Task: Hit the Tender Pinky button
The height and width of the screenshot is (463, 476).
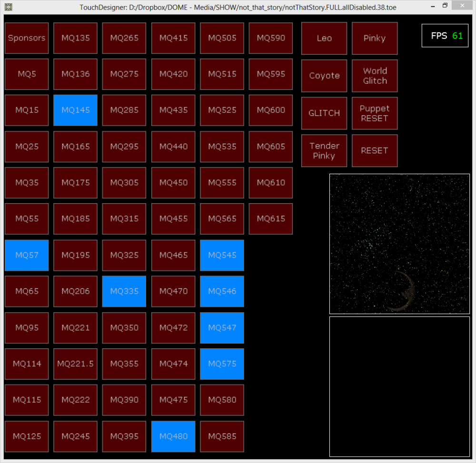Action: [324, 150]
